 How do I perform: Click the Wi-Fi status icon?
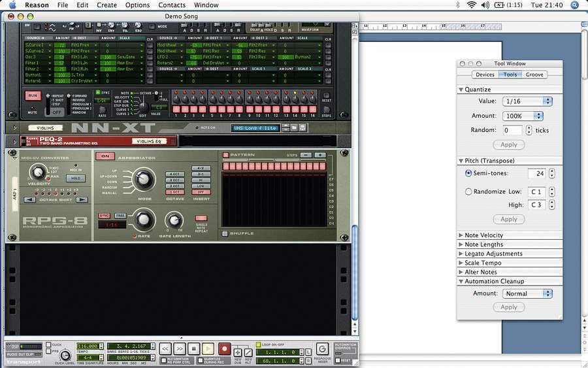(471, 5)
